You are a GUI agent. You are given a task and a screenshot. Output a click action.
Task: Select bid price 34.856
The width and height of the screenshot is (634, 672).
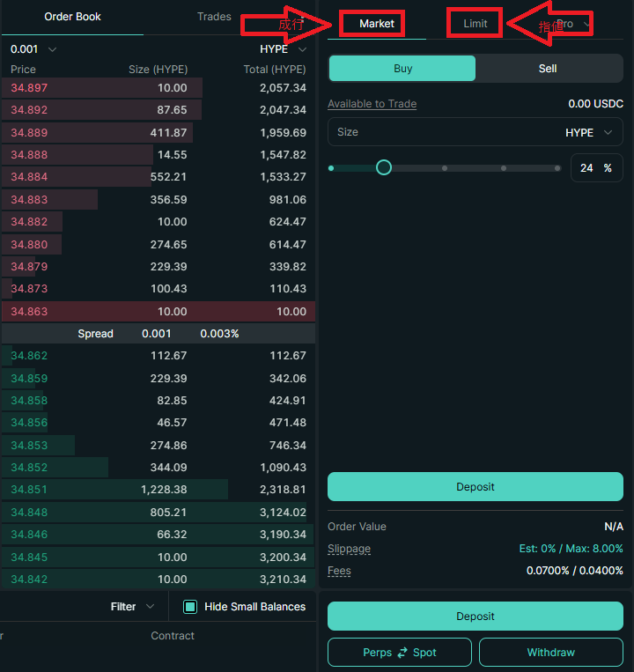(x=29, y=423)
